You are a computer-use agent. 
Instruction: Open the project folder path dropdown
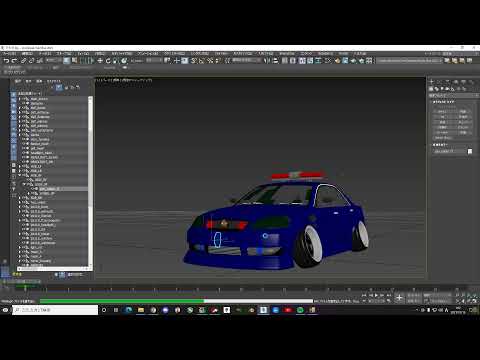pos(409,61)
